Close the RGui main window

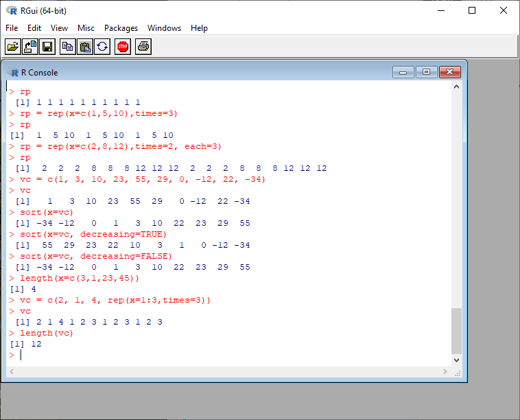504,10
